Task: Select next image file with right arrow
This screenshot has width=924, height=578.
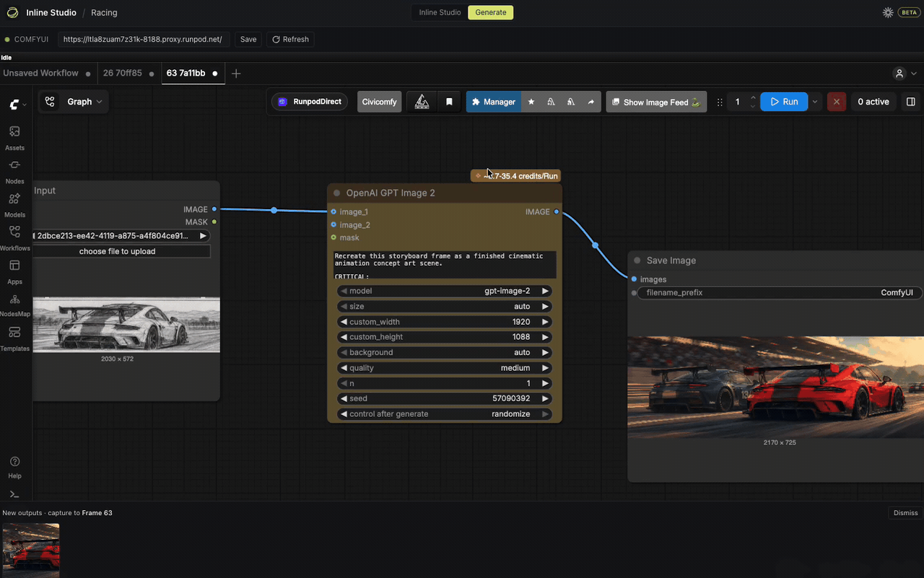Action: [203, 236]
